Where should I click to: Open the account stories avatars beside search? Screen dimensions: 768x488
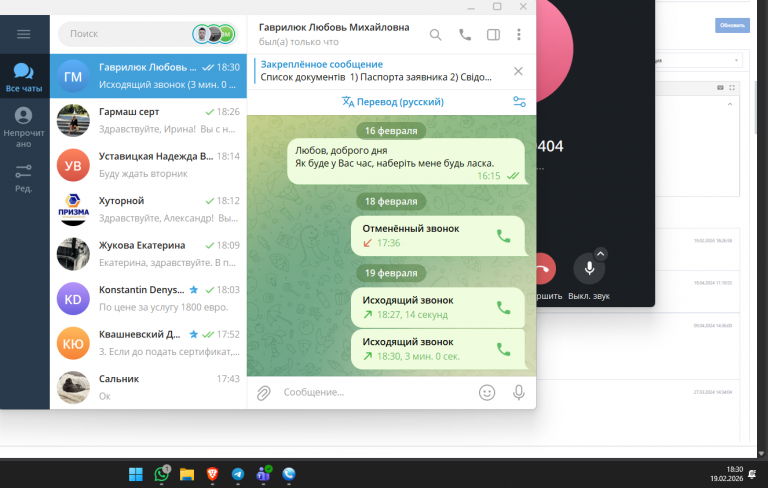coord(214,34)
